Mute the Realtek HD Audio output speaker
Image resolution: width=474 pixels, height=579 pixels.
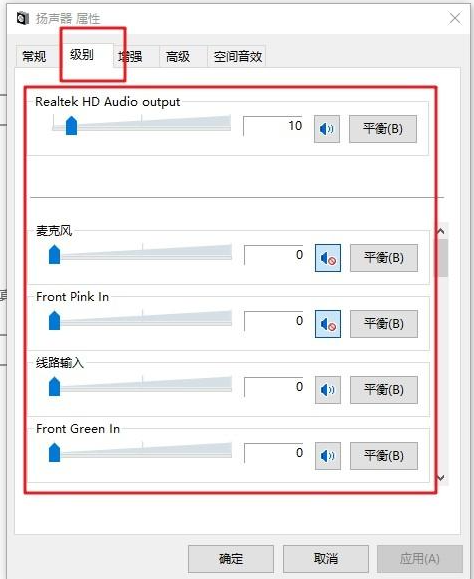pyautogui.click(x=327, y=129)
